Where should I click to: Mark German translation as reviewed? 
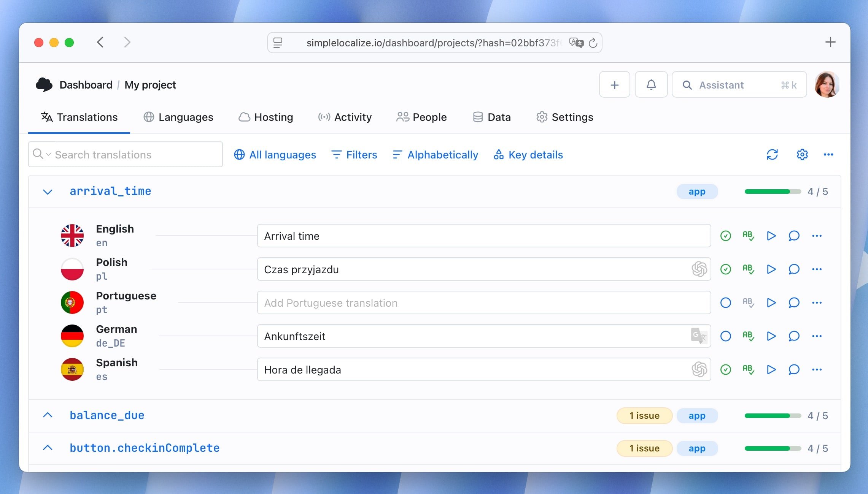[725, 336]
